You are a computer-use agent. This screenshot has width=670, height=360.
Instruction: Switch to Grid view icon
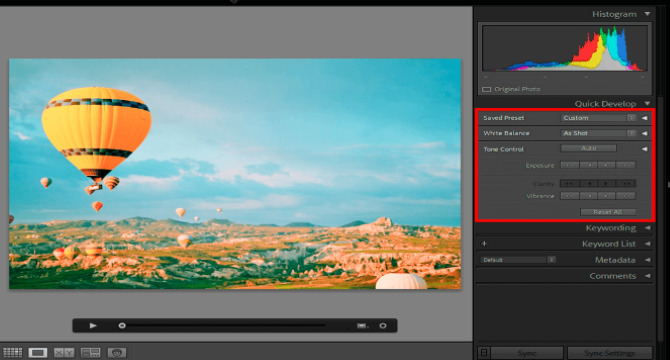12,352
